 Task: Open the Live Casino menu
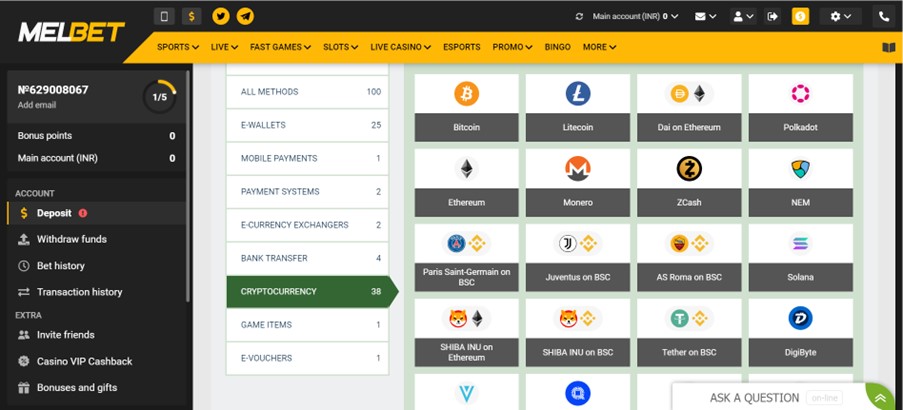pyautogui.click(x=400, y=47)
